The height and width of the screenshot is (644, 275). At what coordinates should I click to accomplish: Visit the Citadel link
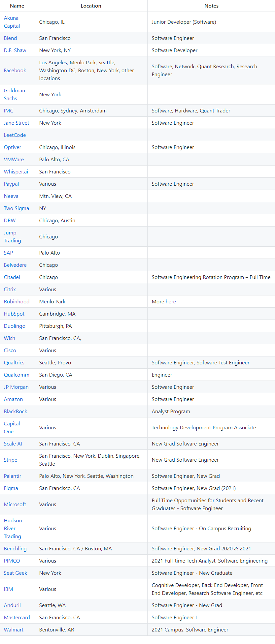pyautogui.click(x=12, y=277)
